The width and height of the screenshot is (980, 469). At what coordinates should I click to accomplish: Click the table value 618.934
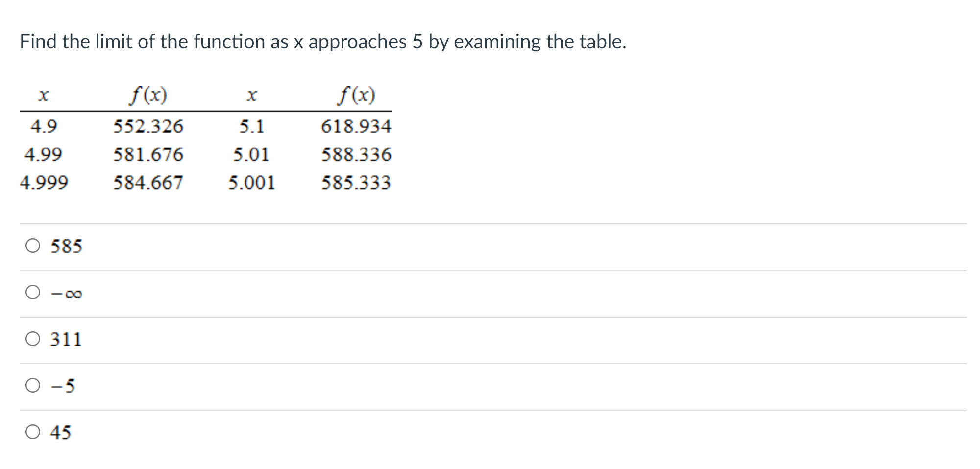(x=356, y=126)
